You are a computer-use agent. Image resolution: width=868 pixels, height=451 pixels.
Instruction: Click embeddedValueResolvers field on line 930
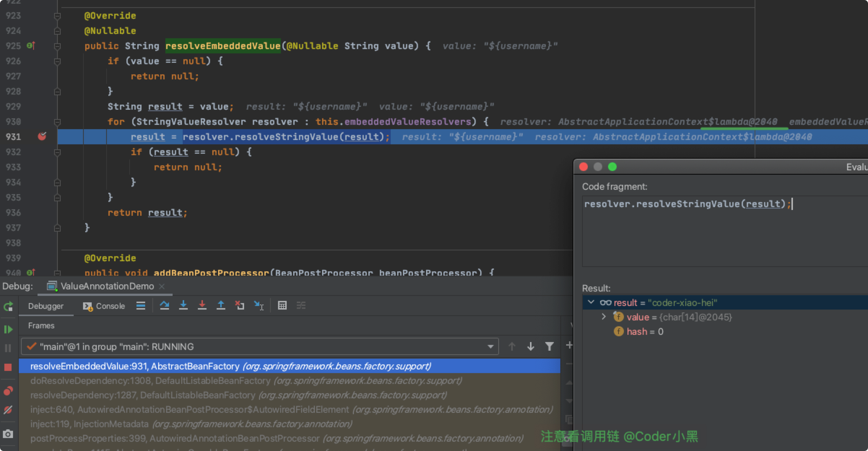click(x=408, y=122)
